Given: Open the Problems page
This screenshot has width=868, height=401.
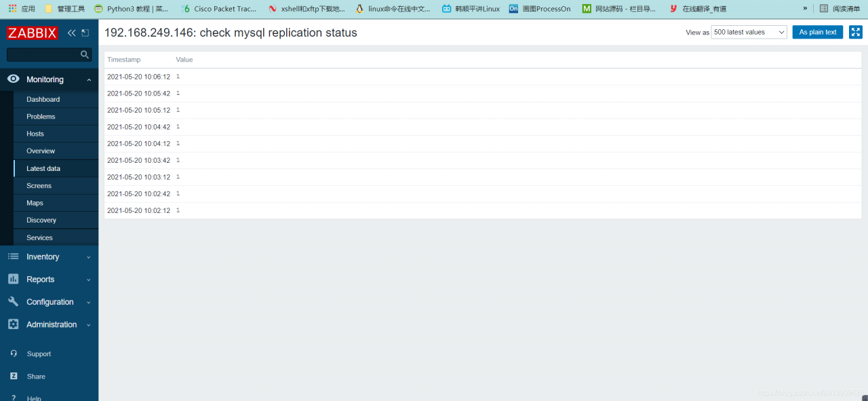Looking at the screenshot, I should [x=41, y=117].
